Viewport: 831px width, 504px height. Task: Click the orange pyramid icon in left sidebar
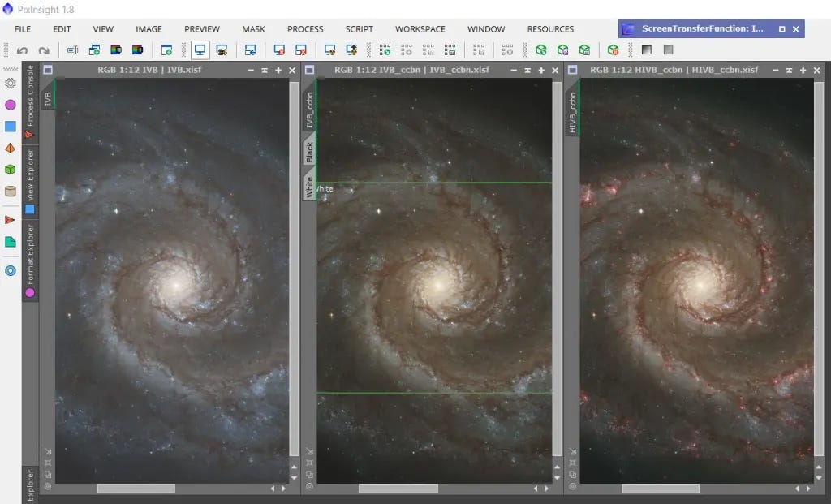11,149
